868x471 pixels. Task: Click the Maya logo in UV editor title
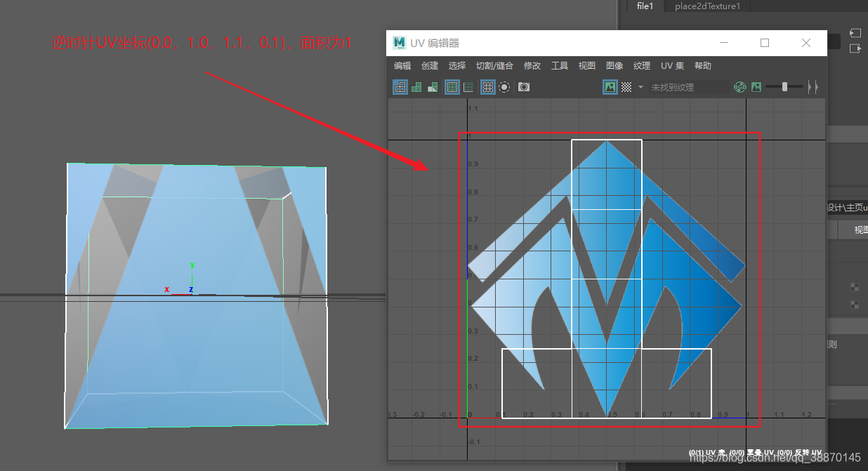(400, 43)
